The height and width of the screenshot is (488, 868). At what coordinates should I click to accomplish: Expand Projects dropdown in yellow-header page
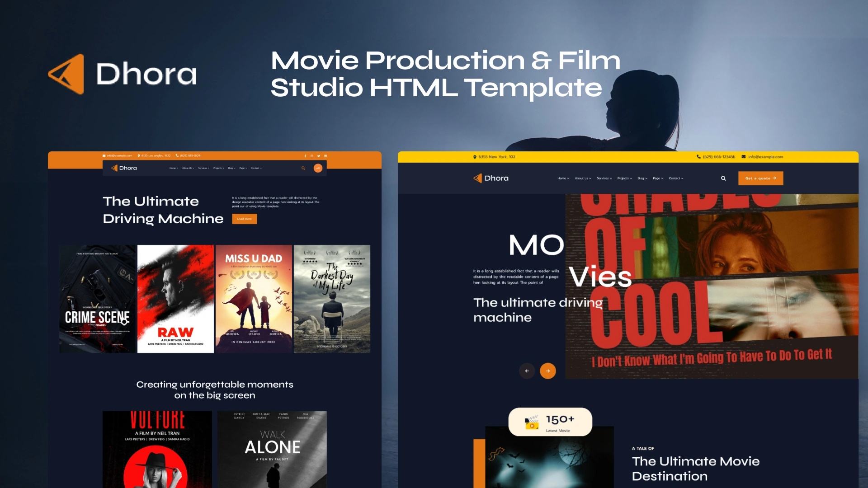625,178
